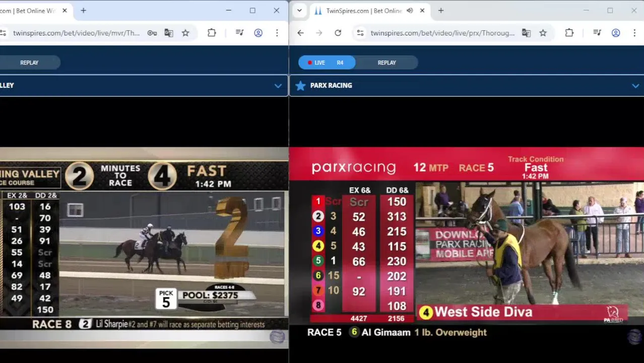644x363 pixels.
Task: Click the PARX RACING track name
Action: point(331,86)
